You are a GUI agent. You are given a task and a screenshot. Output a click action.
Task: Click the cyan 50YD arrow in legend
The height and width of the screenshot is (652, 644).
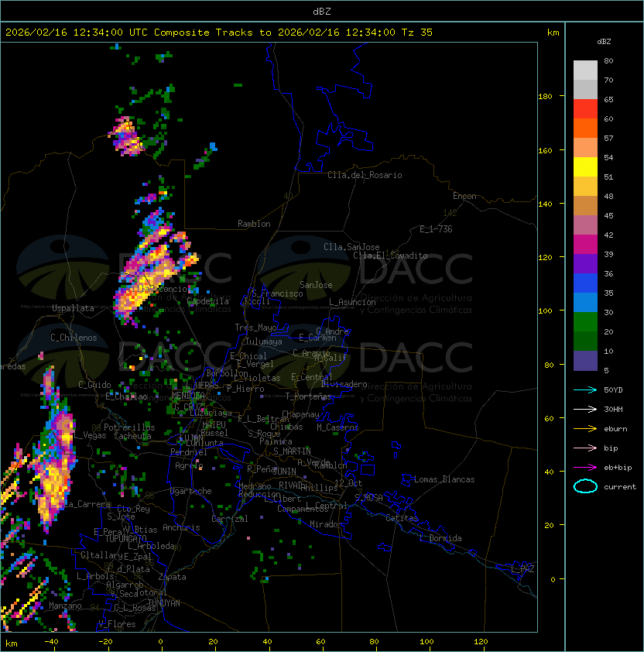pyautogui.click(x=585, y=390)
